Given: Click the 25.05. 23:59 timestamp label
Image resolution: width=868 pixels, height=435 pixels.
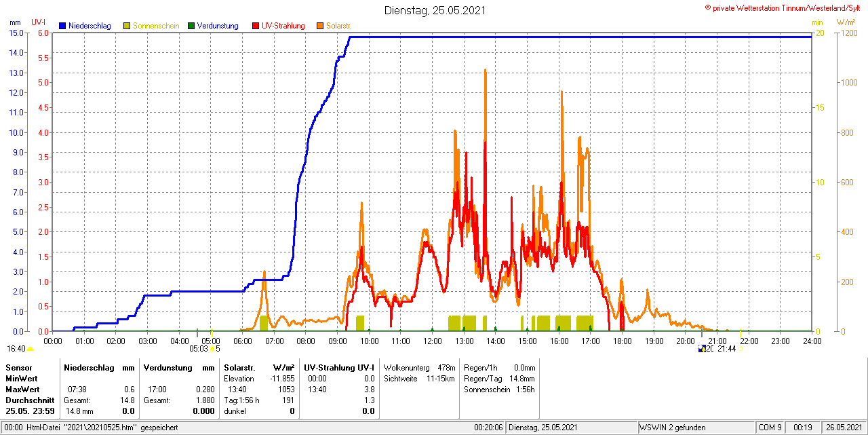Looking at the screenshot, I should tap(30, 411).
